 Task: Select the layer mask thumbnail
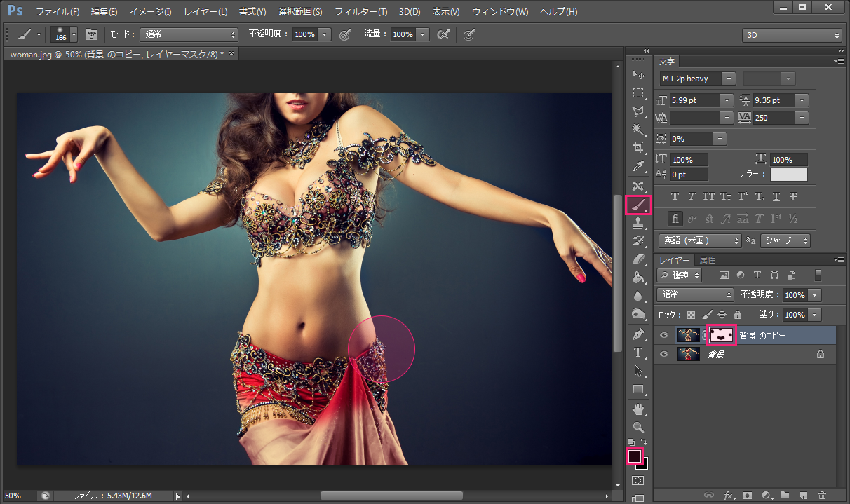point(722,335)
